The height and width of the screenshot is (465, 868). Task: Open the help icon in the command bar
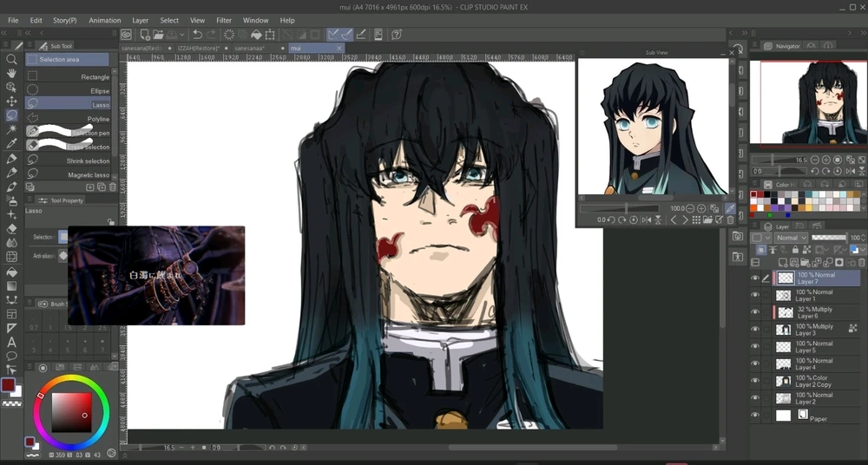pos(397,35)
